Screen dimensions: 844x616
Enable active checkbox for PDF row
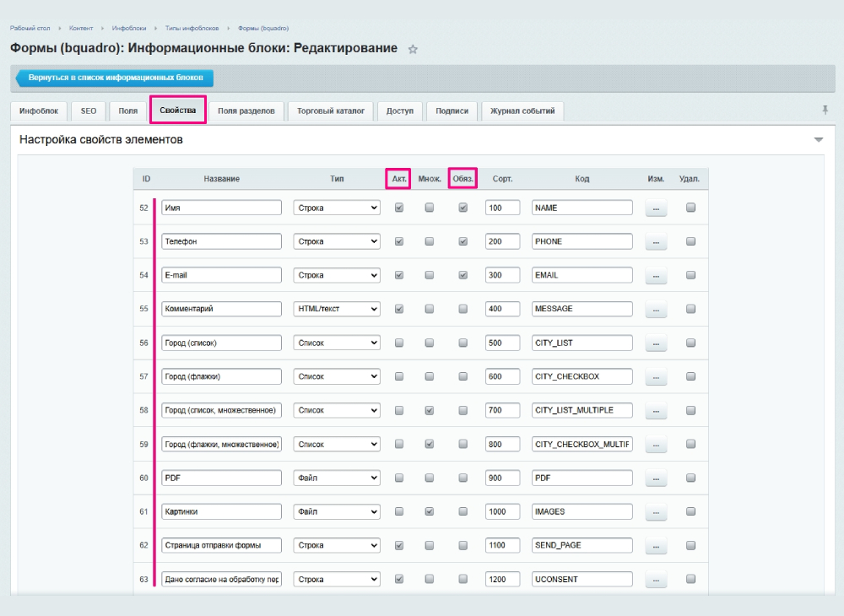(x=399, y=478)
